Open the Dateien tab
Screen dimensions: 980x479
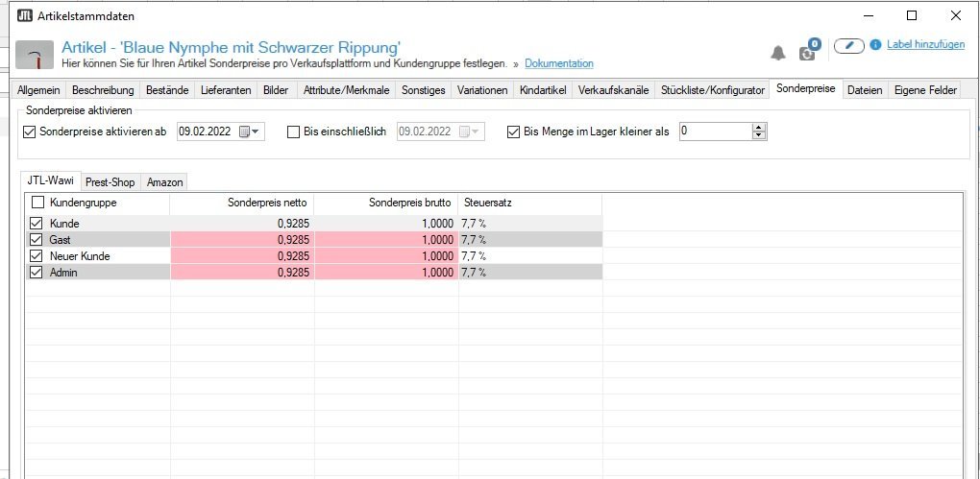click(x=865, y=90)
